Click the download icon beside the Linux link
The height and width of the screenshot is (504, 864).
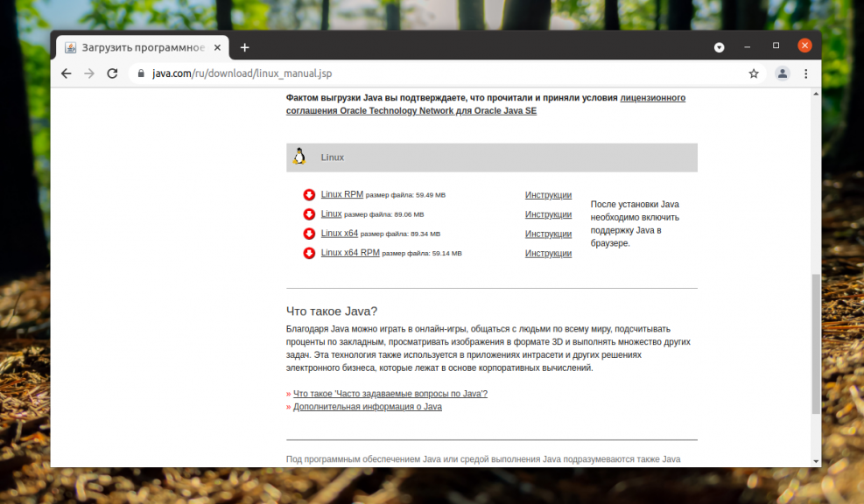click(309, 213)
